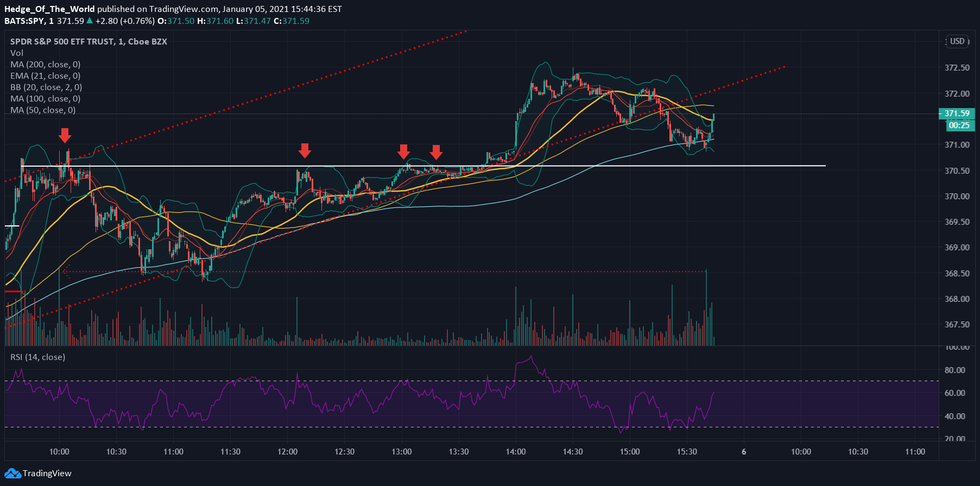Image resolution: width=980 pixels, height=486 pixels.
Task: Click the TradingView wordmark text
Action: click(x=47, y=474)
